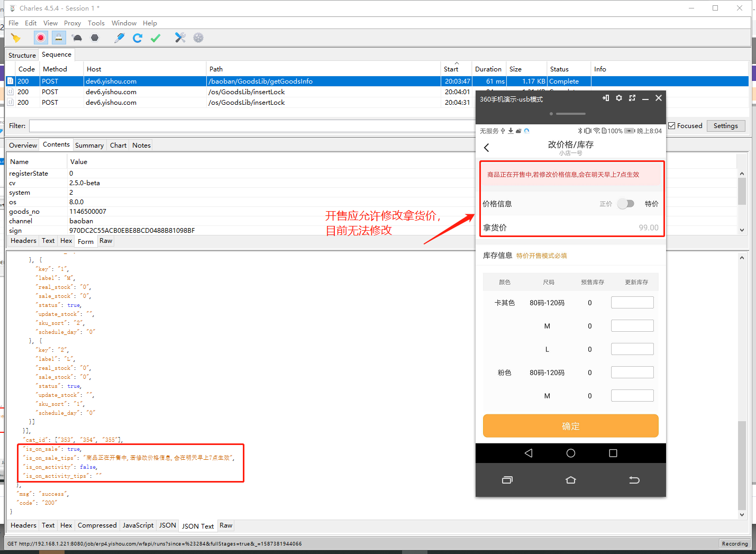Viewport: 756px width, 554px height.
Task: Tap the orange 确定 confirm button
Action: tap(571, 426)
